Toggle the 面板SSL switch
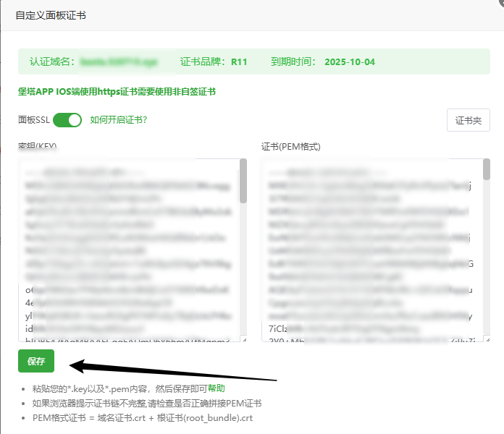The width and height of the screenshot is (504, 434). pos(67,120)
